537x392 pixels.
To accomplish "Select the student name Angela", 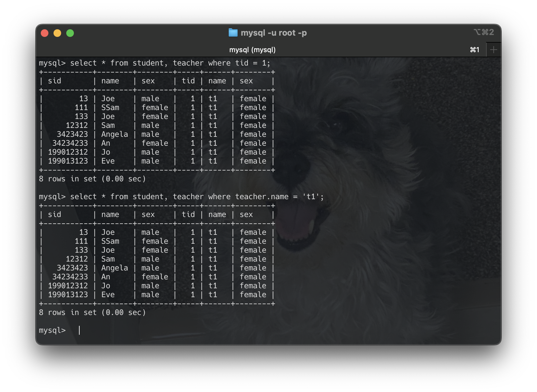I will tap(114, 134).
